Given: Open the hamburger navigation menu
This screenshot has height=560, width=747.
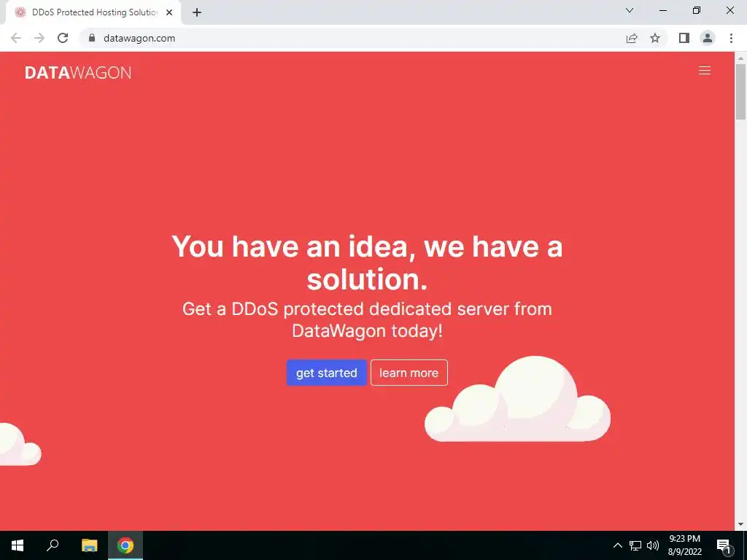Looking at the screenshot, I should pos(705,71).
